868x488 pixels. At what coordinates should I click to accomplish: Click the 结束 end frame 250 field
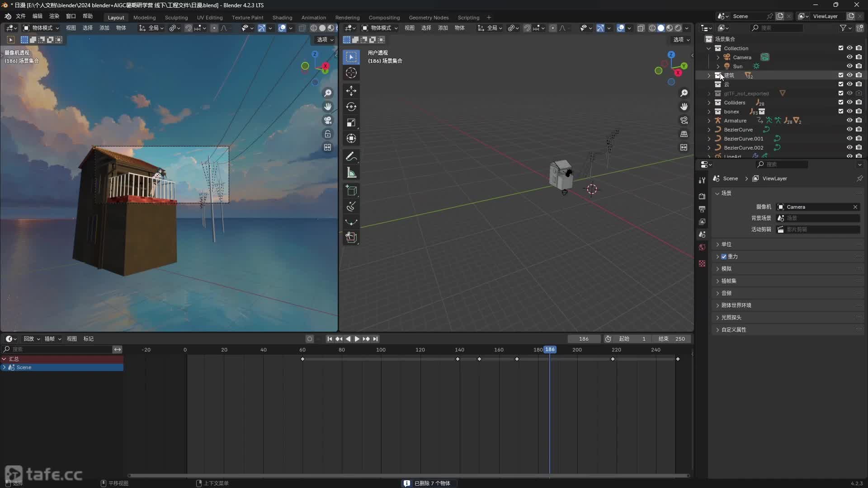(671, 339)
